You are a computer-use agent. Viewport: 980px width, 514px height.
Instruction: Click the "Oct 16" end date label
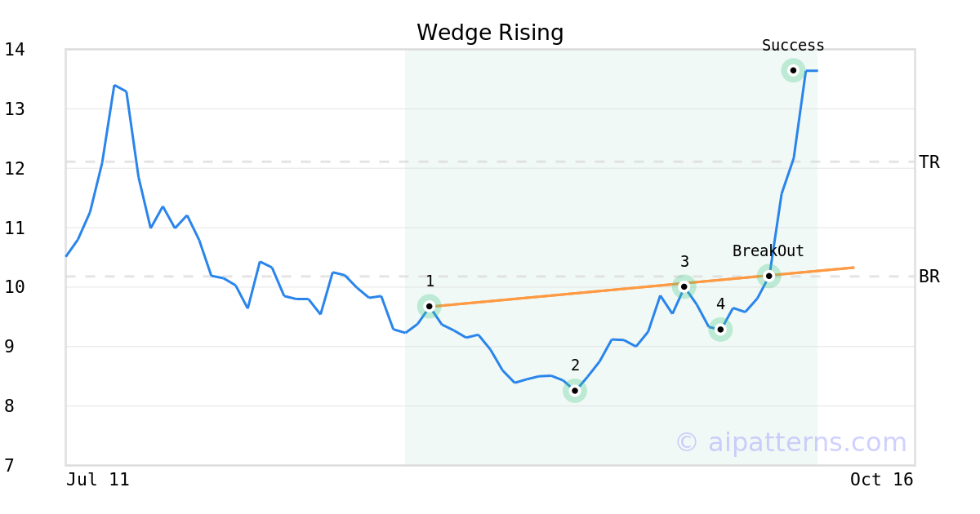[x=882, y=480]
